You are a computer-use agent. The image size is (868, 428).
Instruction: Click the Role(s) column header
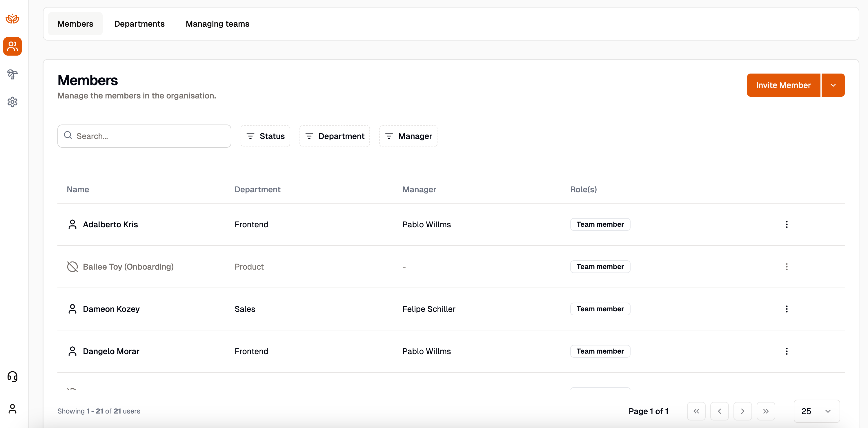(x=583, y=189)
